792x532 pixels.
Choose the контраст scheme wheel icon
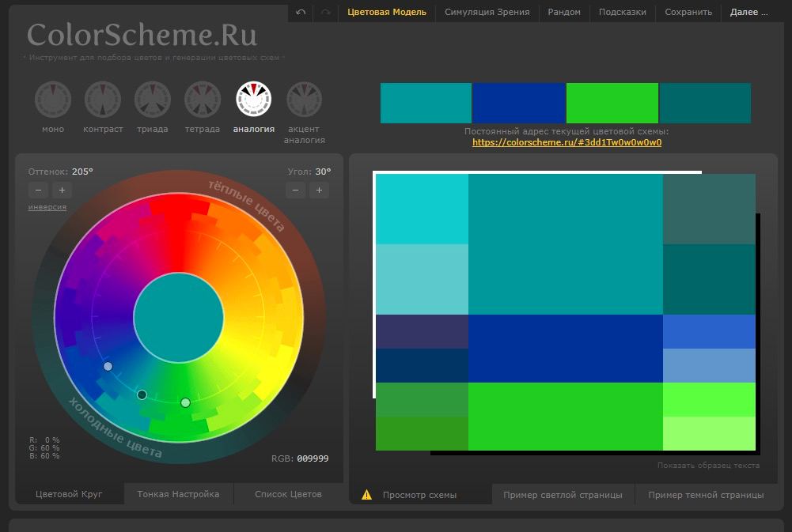(103, 100)
